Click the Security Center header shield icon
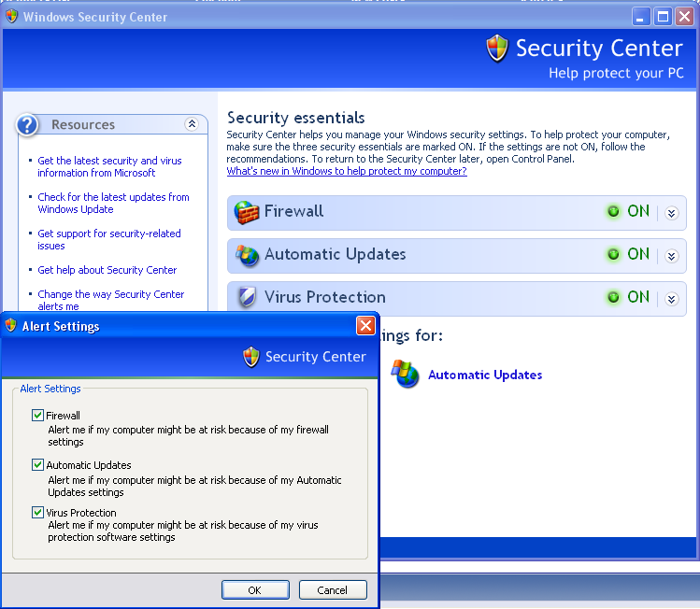The width and height of the screenshot is (700, 609). click(x=497, y=49)
